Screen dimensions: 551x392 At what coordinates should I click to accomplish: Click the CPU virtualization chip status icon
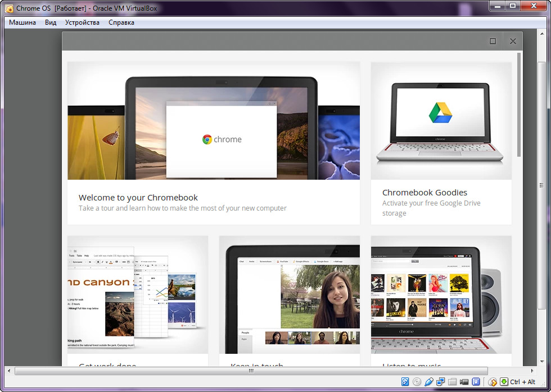coord(476,382)
